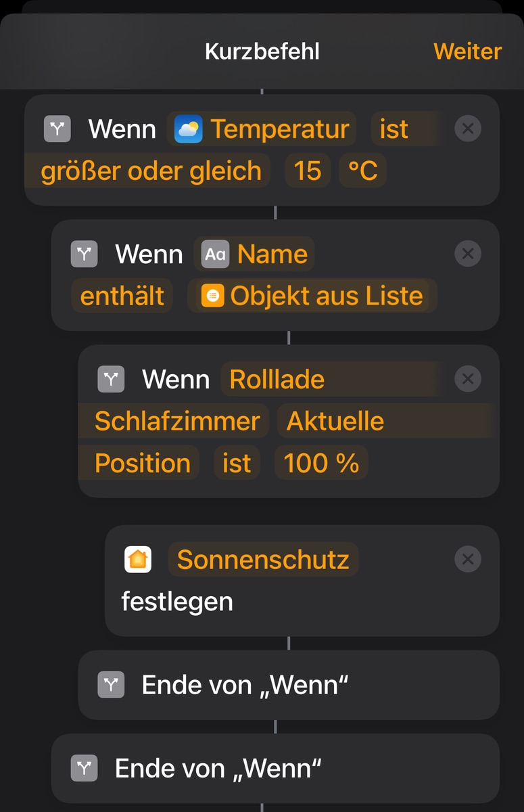Remove the Temperatur Wenn action
Image resolution: width=524 pixels, height=812 pixels.
[467, 129]
